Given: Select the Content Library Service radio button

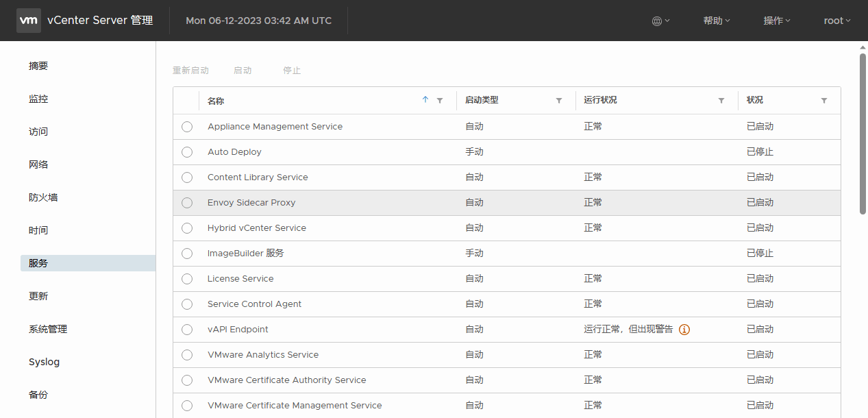Looking at the screenshot, I should (x=187, y=177).
